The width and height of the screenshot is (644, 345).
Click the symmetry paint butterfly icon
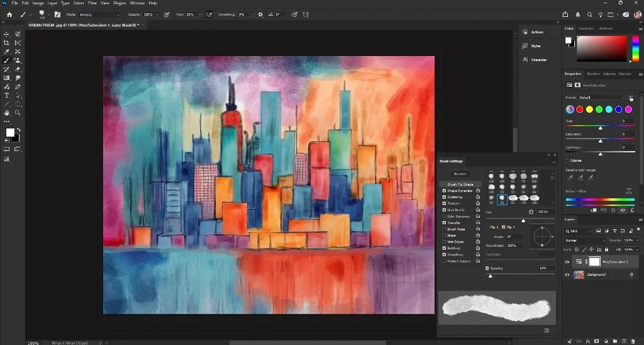pyautogui.click(x=306, y=14)
